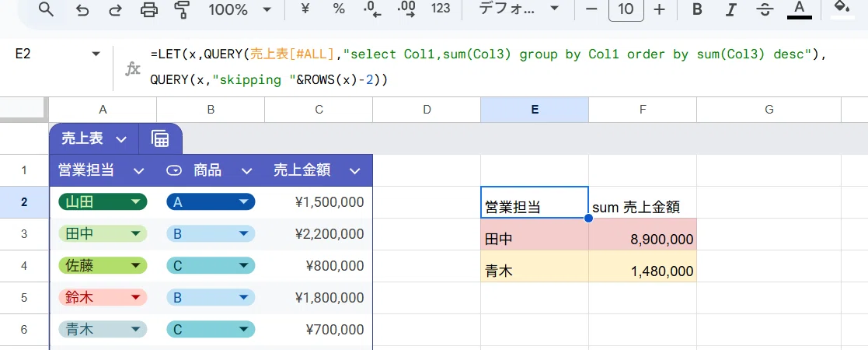Click the dropdown type icon beside 商品

pos(174,171)
